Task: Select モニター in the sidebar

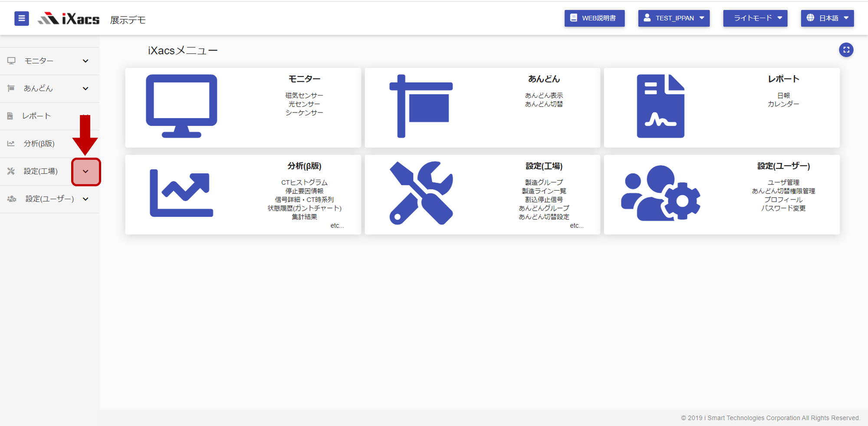Action: [x=39, y=61]
